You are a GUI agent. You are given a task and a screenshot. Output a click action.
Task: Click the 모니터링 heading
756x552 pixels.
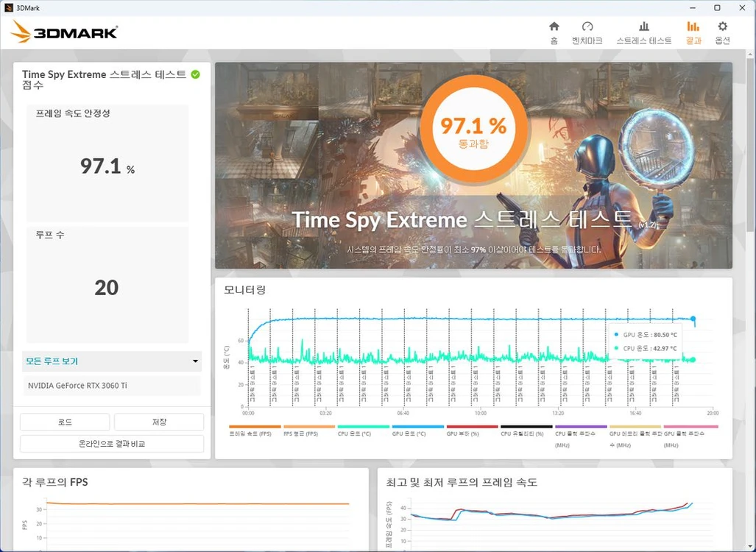click(245, 290)
